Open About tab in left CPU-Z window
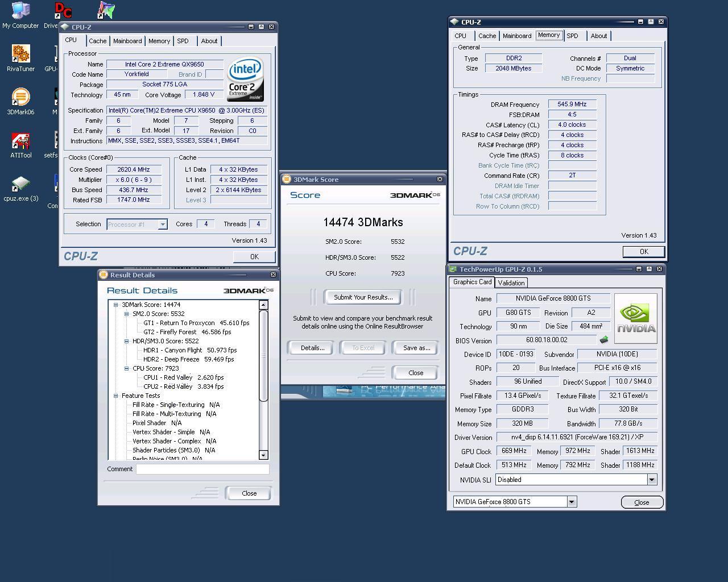 click(x=209, y=41)
